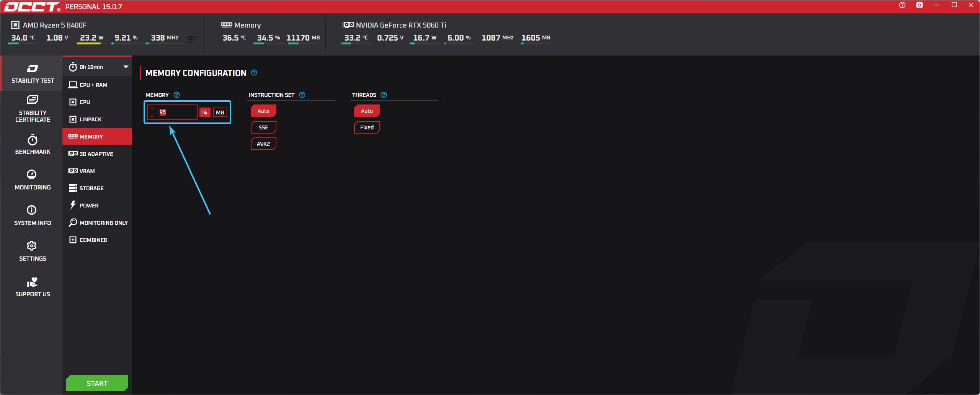Expand the 0h 10min duration dropdown

[126, 67]
